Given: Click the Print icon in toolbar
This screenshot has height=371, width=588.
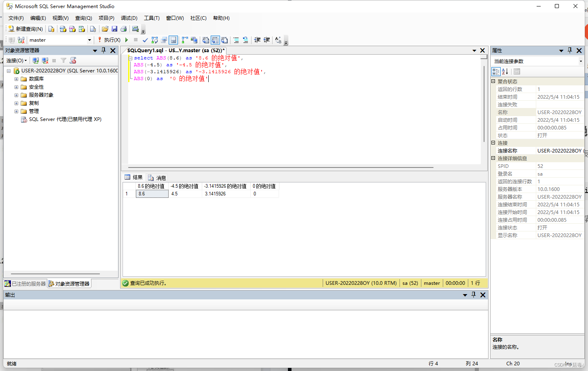Looking at the screenshot, I should pos(124,29).
